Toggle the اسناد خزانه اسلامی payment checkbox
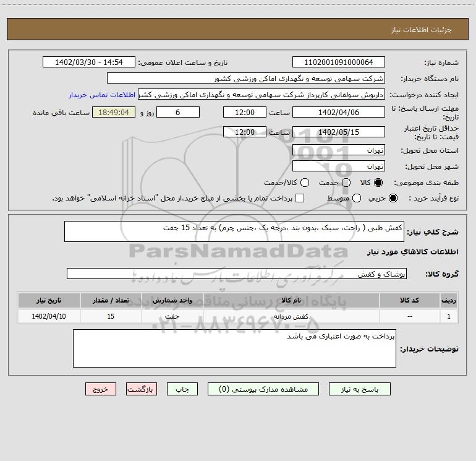 (300, 198)
